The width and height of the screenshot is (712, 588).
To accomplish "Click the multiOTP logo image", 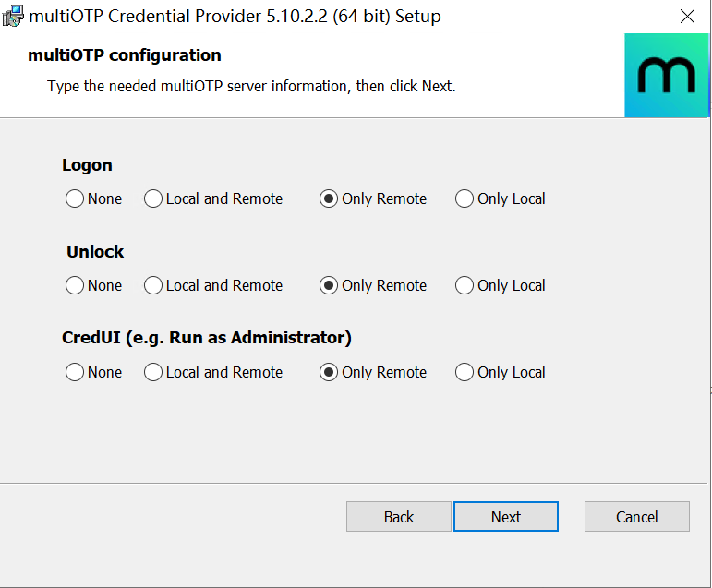I will tap(666, 76).
